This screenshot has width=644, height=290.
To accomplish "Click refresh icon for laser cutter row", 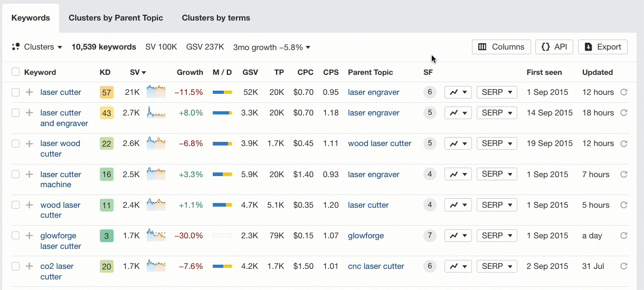I will coord(623,92).
